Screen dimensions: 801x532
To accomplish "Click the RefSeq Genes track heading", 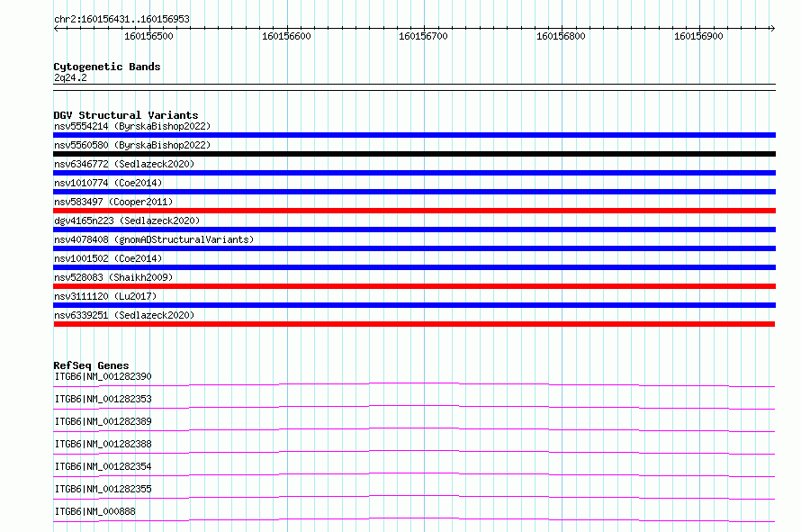I will 91,365.
